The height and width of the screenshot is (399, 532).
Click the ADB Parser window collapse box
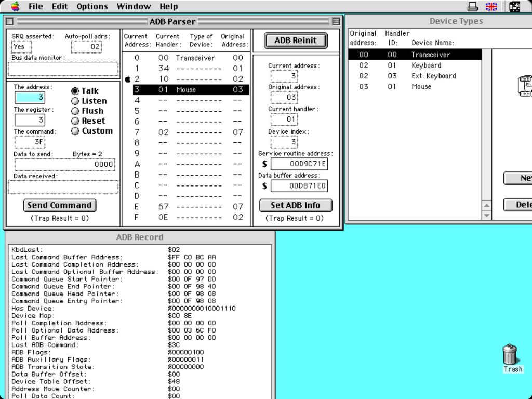pyautogui.click(x=336, y=22)
